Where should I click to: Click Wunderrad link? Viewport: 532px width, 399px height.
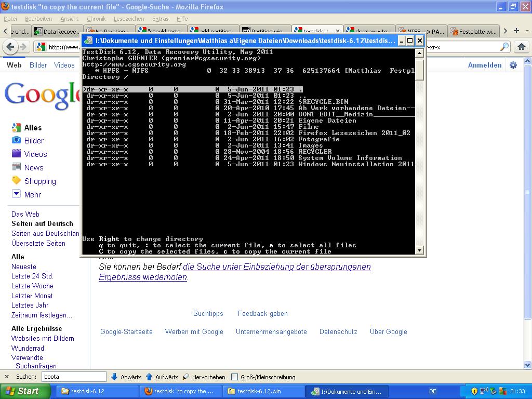click(28, 349)
